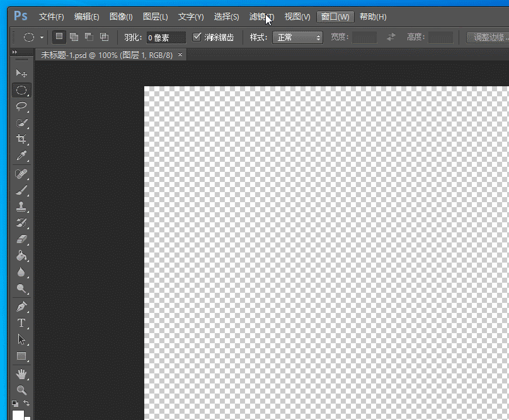509x420 pixels.
Task: Open the 滤镜 menu
Action: pyautogui.click(x=261, y=16)
